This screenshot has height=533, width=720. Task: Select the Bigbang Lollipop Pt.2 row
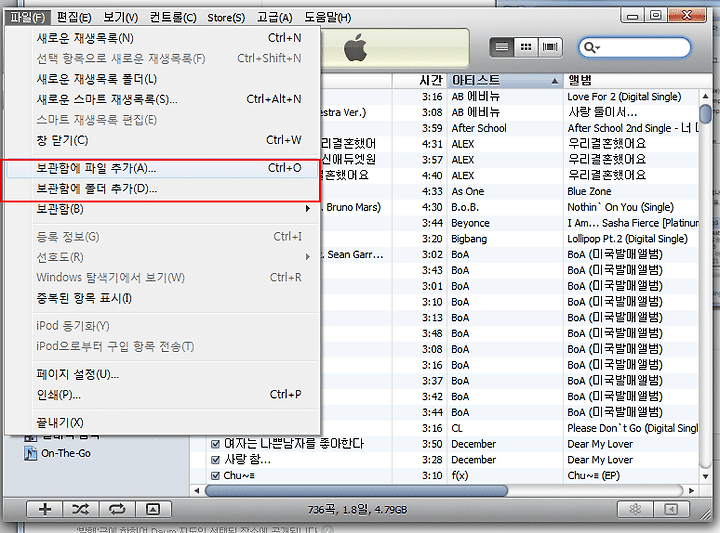(510, 239)
